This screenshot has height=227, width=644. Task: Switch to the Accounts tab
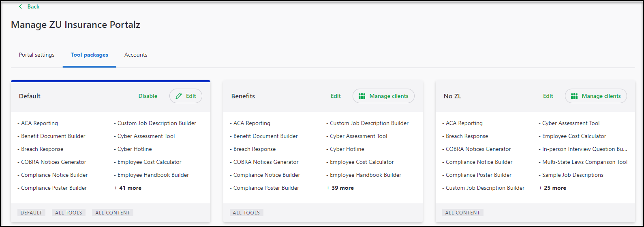[136, 55]
